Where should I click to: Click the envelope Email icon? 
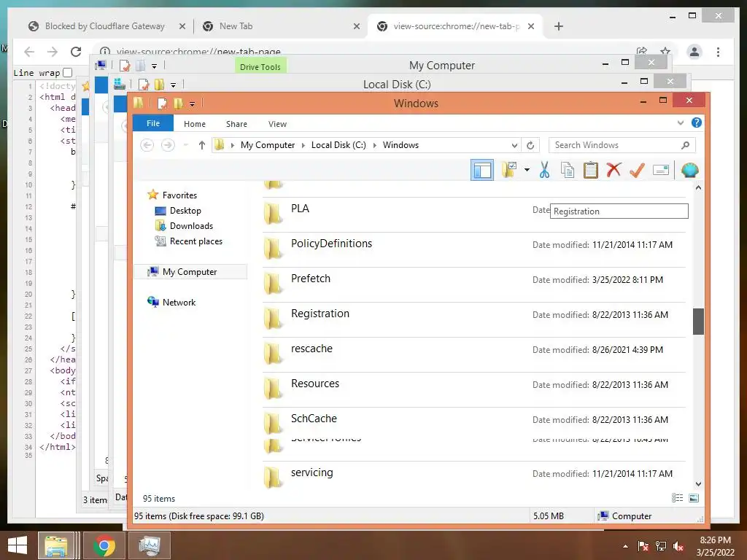click(x=661, y=170)
